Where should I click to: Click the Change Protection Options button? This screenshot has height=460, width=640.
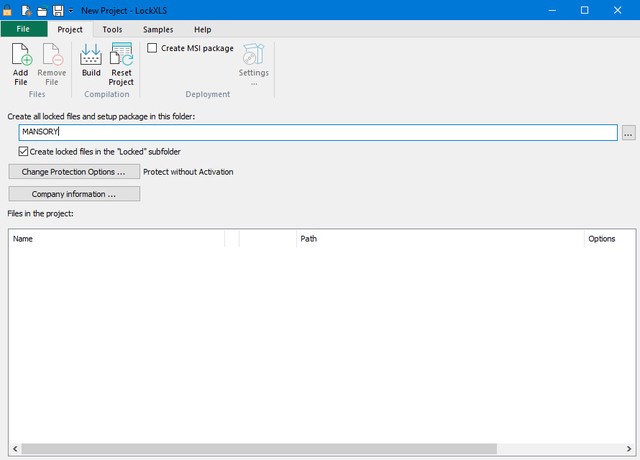74,172
